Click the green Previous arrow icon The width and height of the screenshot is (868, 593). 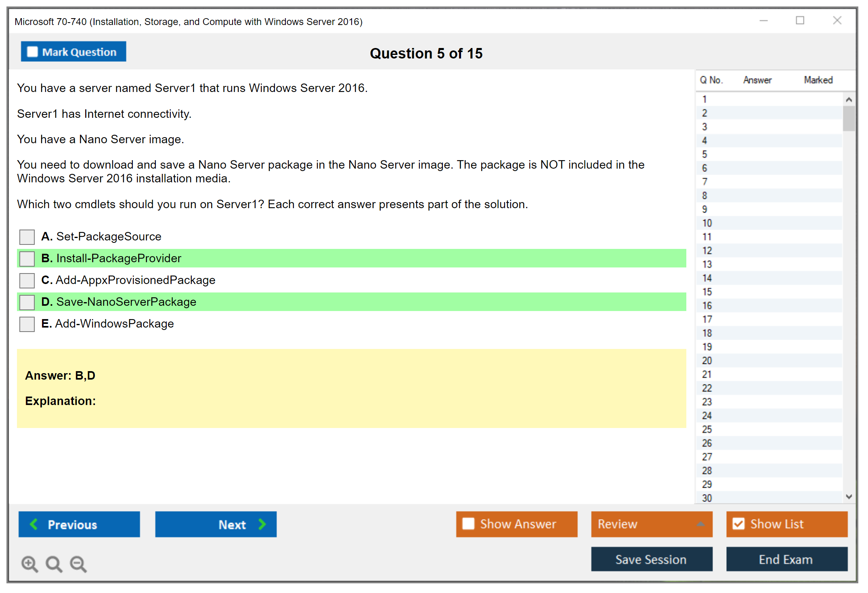coord(34,524)
